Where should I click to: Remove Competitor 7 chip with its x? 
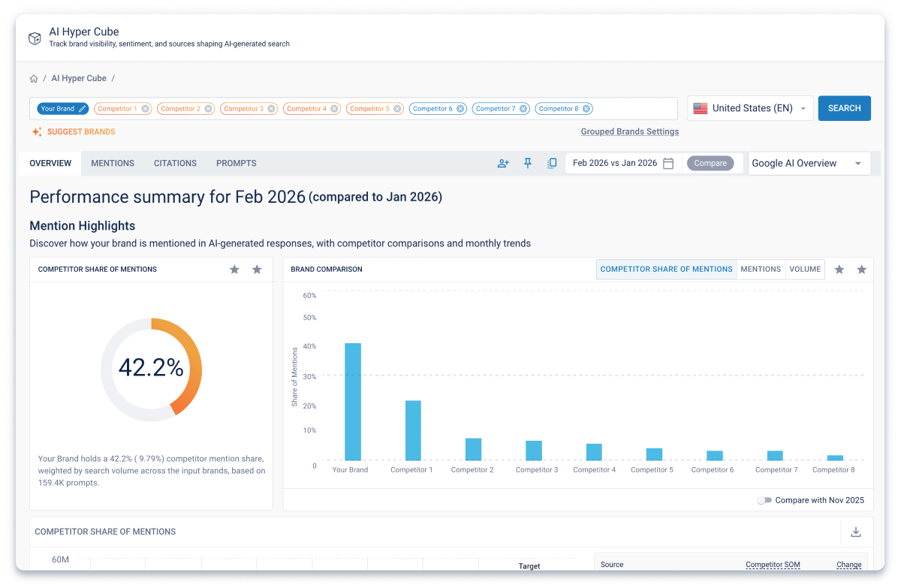click(x=524, y=109)
